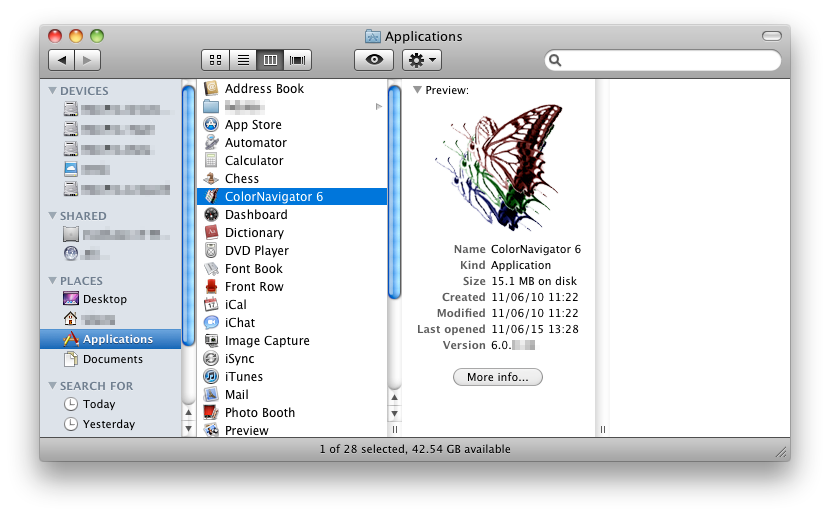Click the ColorNavigator 6 name text in the preview
This screenshot has height=516, width=830.
(536, 249)
